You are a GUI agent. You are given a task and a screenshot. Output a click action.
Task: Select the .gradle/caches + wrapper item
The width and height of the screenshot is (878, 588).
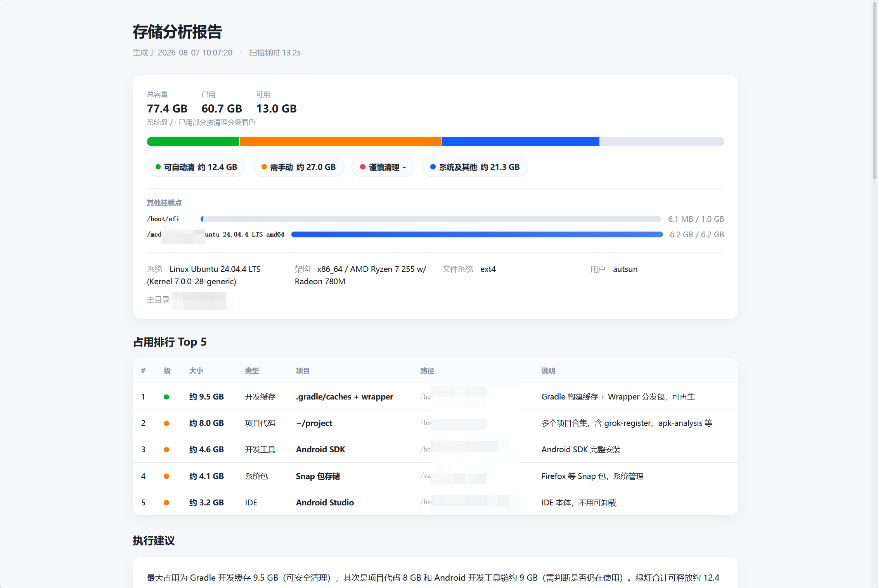pyautogui.click(x=345, y=397)
